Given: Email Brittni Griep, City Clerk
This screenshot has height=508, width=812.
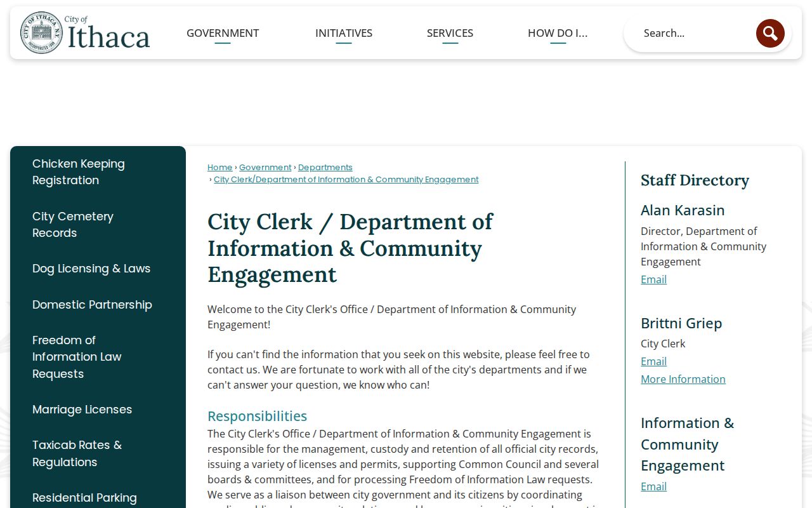Looking at the screenshot, I should [653, 361].
